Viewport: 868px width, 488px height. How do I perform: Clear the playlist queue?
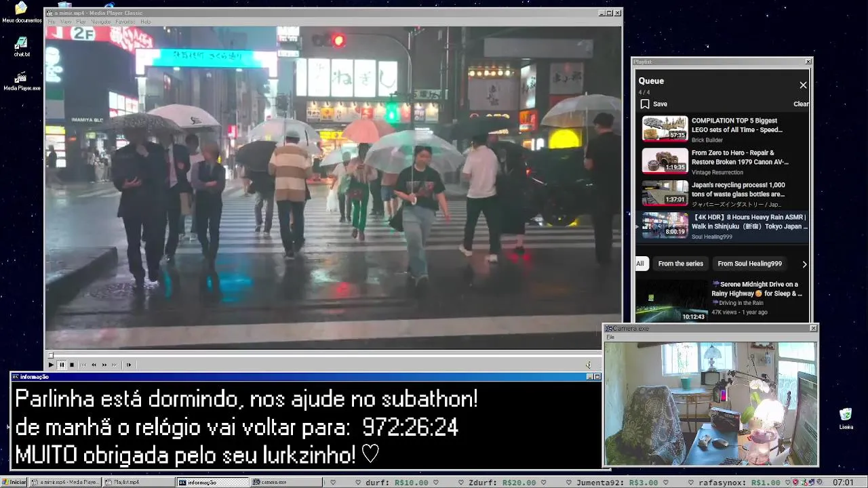coord(801,104)
